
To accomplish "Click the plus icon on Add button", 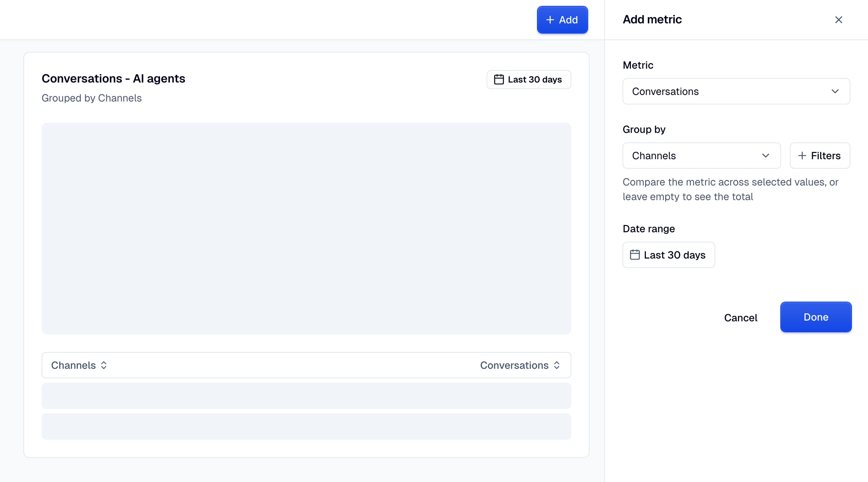I will (550, 20).
